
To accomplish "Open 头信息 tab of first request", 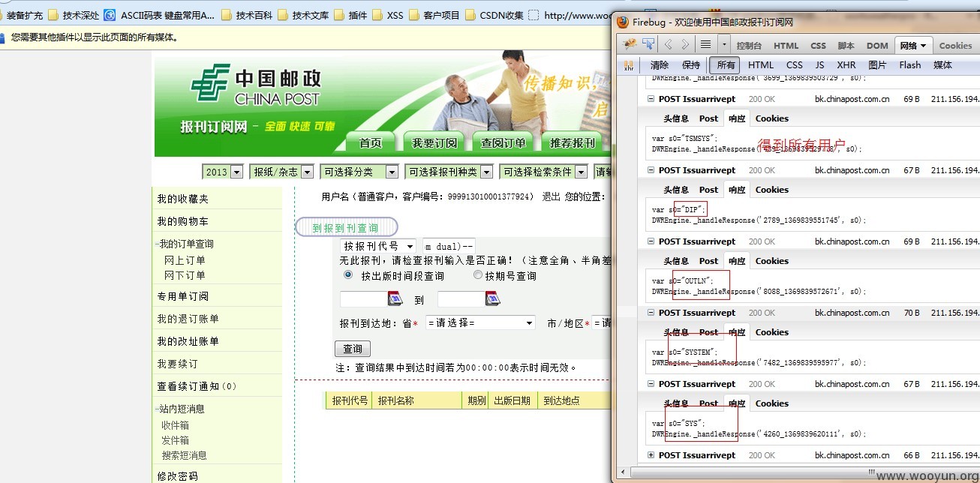I will coord(676,118).
